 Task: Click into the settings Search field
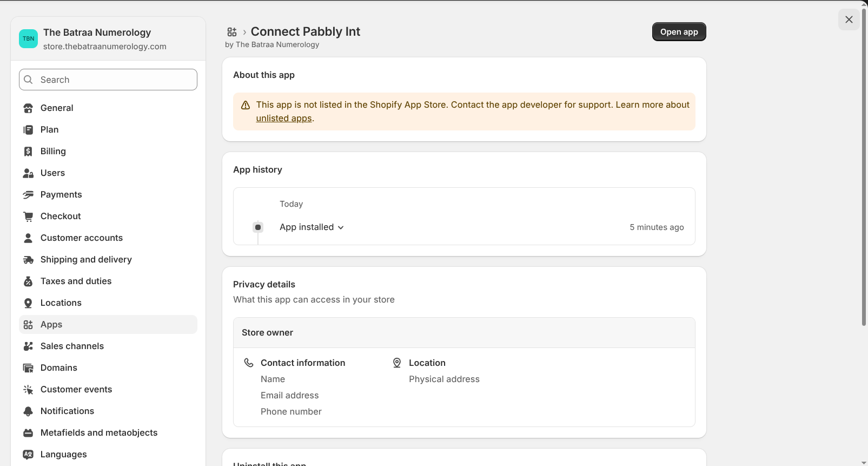(x=108, y=80)
